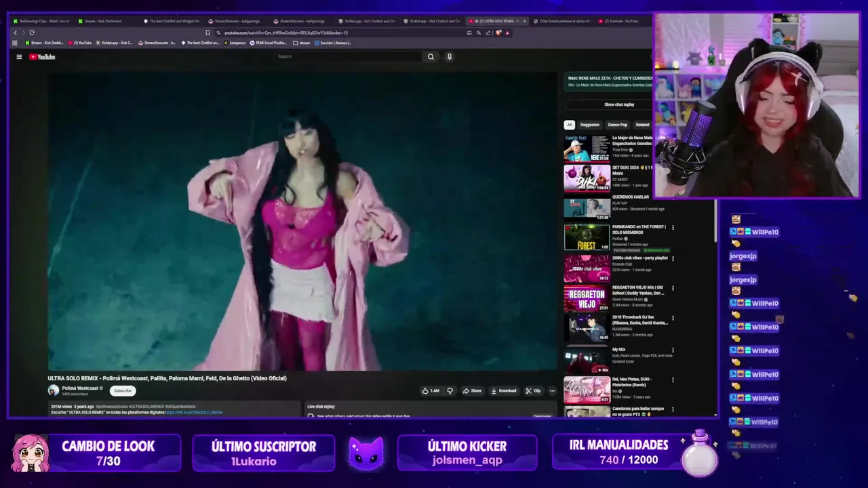Click the #ULTRASOLOREMIX hashtag in description
This screenshot has width=868, height=488.
tap(145, 407)
